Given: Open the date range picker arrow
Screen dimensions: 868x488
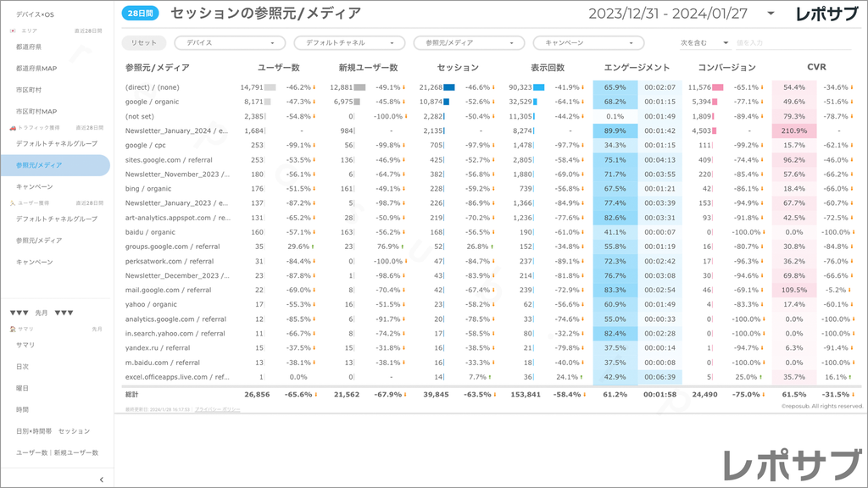Looking at the screenshot, I should (x=771, y=14).
